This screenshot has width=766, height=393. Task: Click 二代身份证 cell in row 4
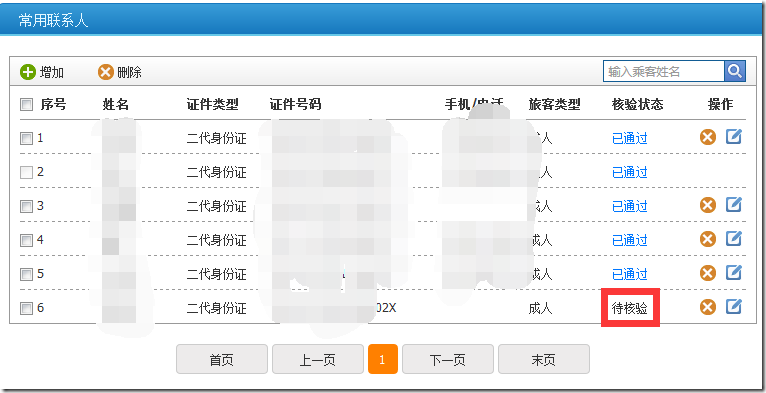point(216,240)
